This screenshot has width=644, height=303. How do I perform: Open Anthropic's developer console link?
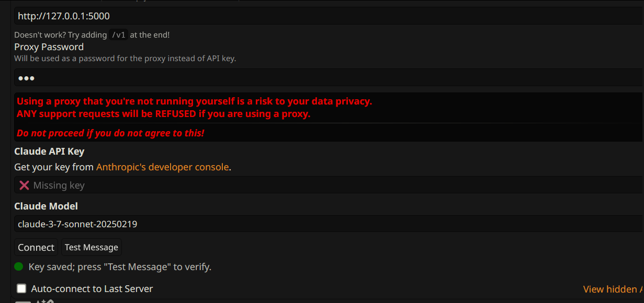click(x=163, y=167)
